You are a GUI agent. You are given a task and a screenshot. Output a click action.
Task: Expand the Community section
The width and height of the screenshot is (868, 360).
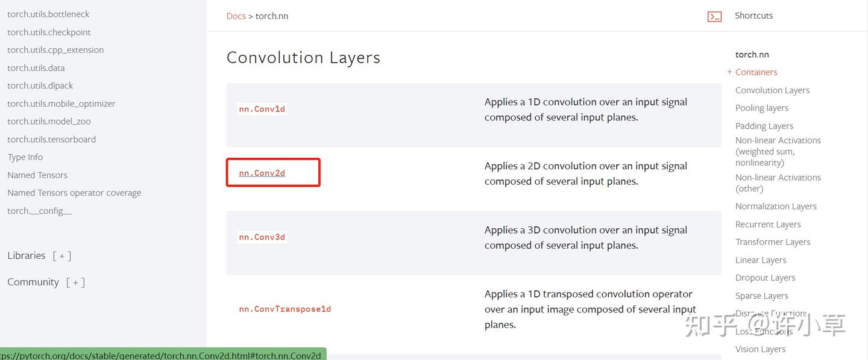pos(75,282)
